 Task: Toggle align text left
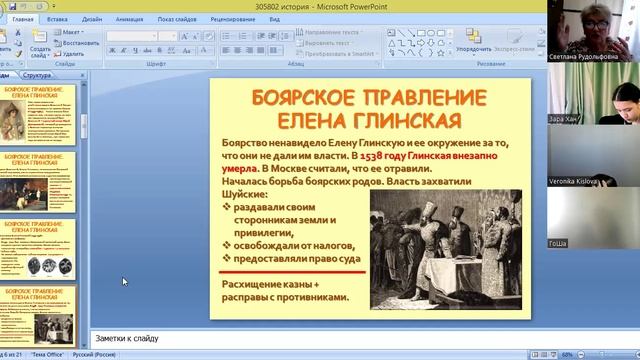(x=226, y=50)
